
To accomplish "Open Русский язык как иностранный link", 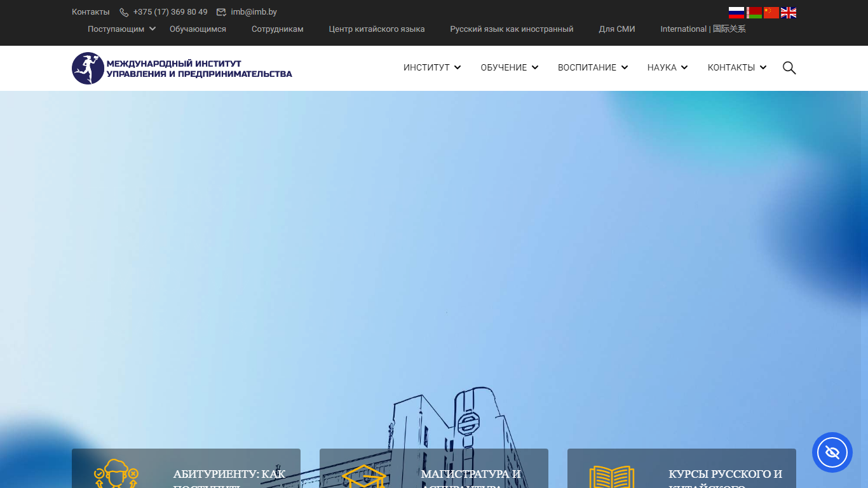I will pos(512,29).
